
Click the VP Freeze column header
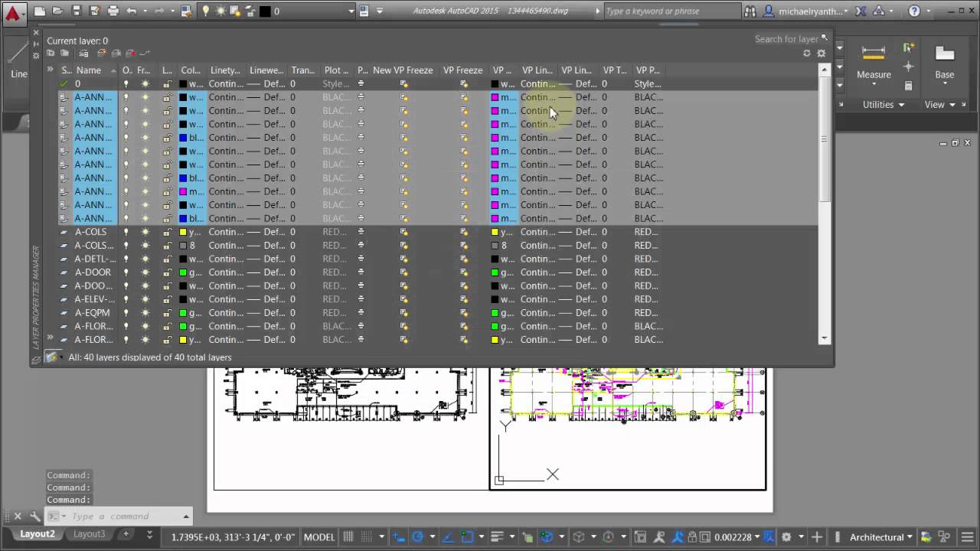(x=462, y=70)
